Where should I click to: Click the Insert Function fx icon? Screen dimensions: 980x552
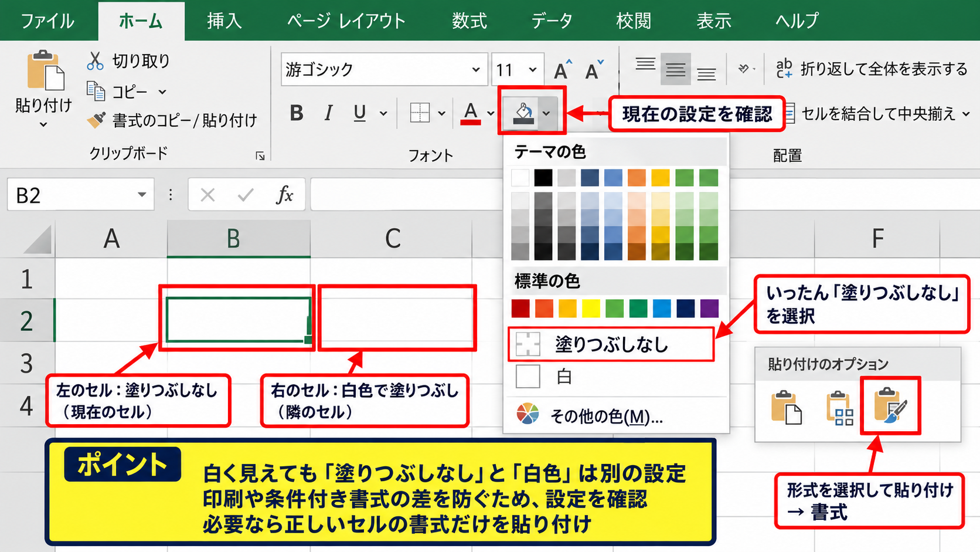coord(285,195)
